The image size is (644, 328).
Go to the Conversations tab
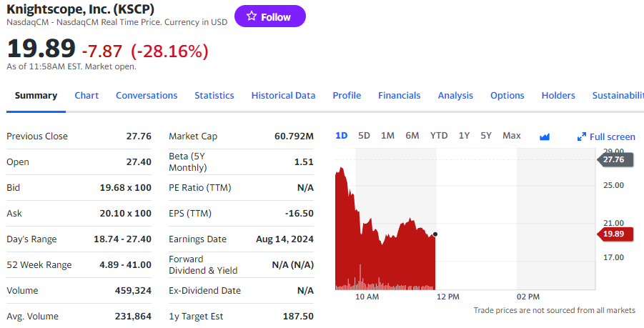click(147, 95)
